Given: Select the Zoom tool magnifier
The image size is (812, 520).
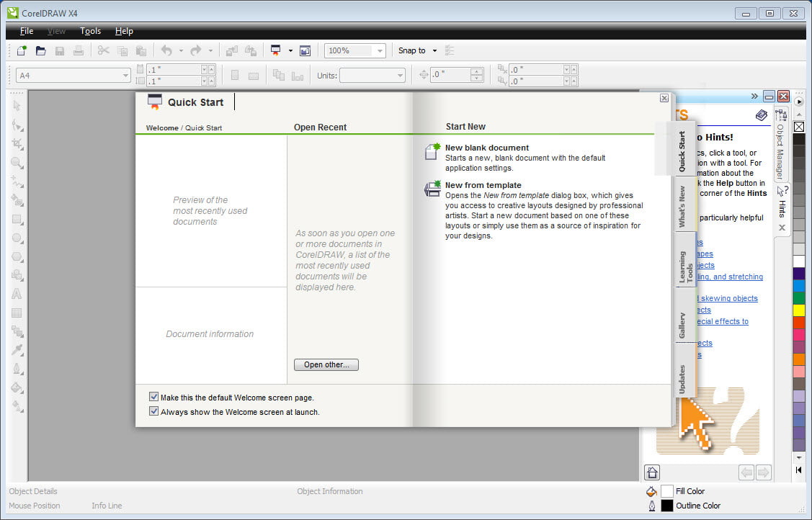Looking at the screenshot, I should [17, 163].
